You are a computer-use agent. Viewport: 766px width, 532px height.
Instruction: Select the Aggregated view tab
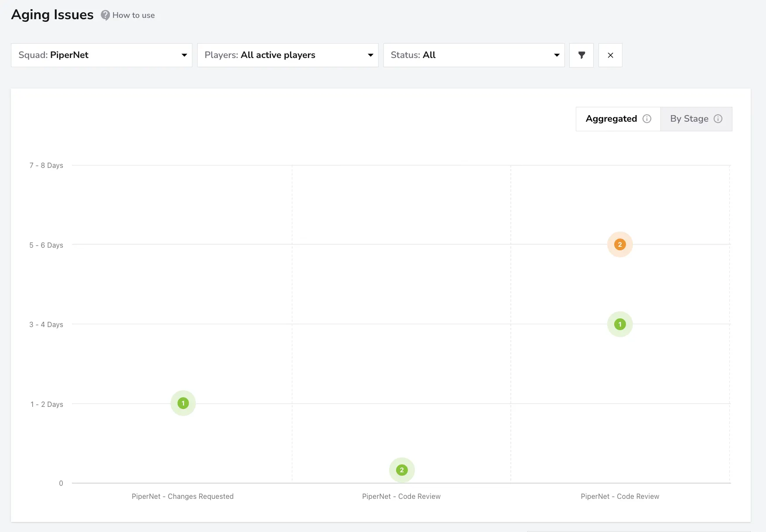pos(618,119)
